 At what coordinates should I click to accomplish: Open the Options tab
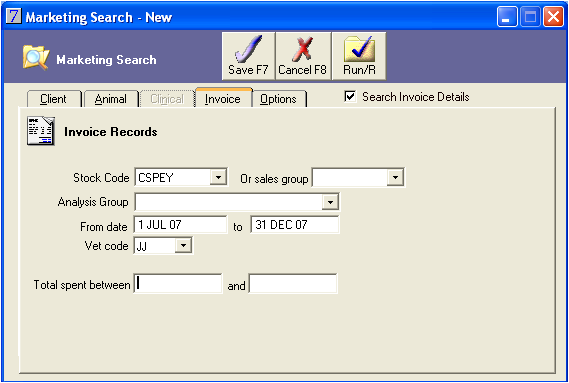[x=278, y=99]
